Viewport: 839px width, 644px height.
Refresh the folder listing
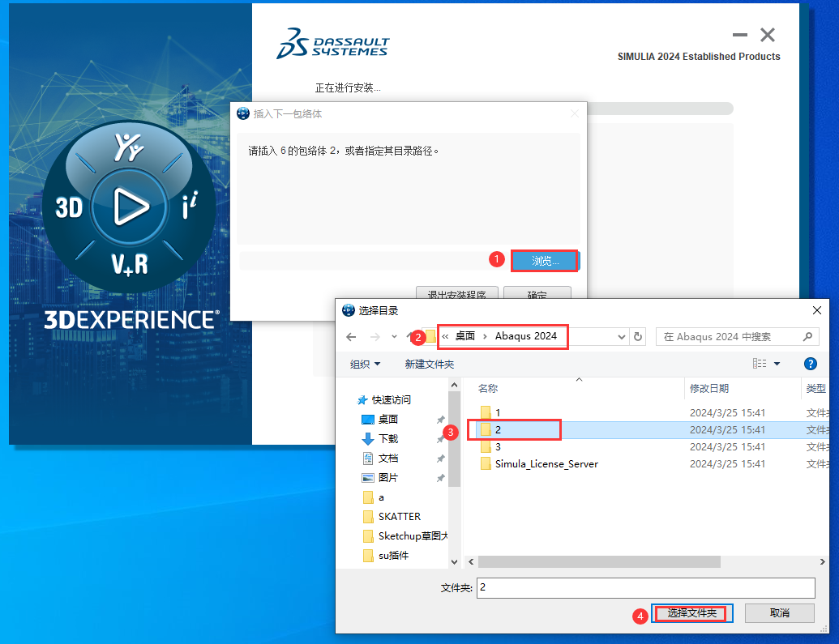pos(638,336)
